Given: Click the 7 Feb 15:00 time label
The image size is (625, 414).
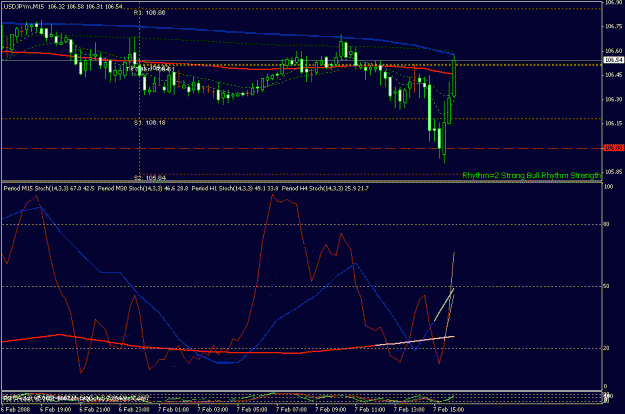Looking at the screenshot, I should click(x=449, y=410).
